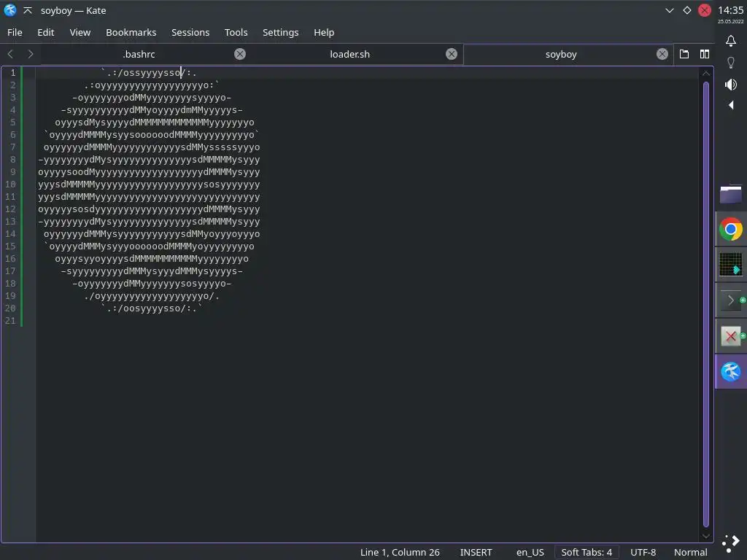Open the terminal icon in panel
The image size is (747, 560).
coord(731,300)
